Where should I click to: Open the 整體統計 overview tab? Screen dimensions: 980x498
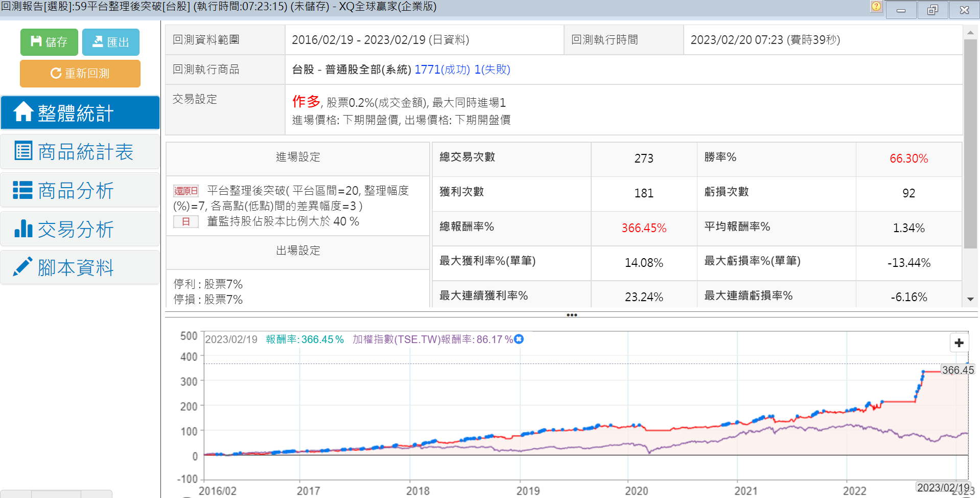coord(80,112)
